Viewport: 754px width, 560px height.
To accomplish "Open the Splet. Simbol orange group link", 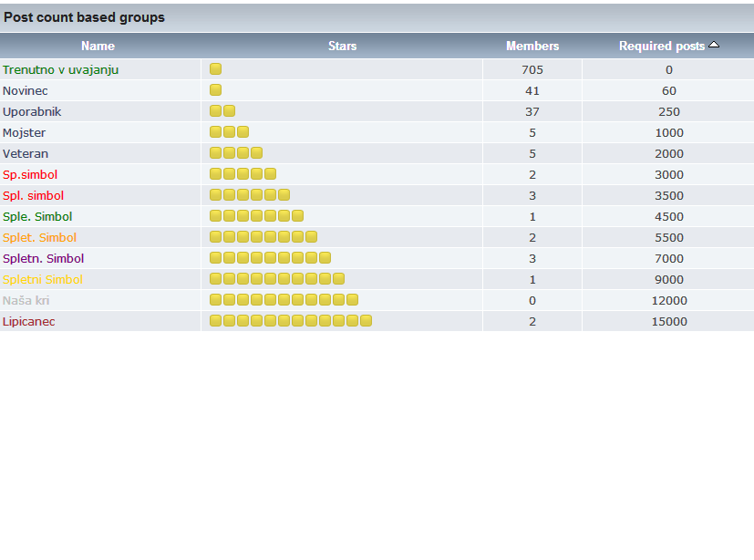I will [x=39, y=237].
